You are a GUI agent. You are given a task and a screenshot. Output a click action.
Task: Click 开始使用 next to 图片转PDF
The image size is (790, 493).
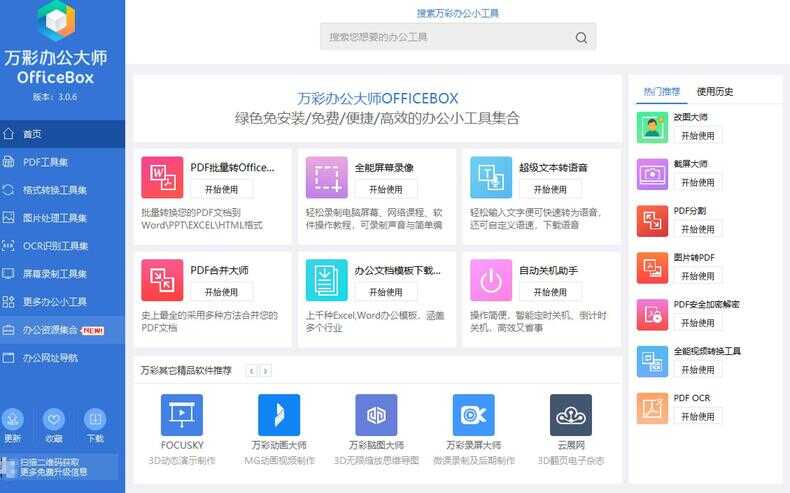click(x=698, y=276)
